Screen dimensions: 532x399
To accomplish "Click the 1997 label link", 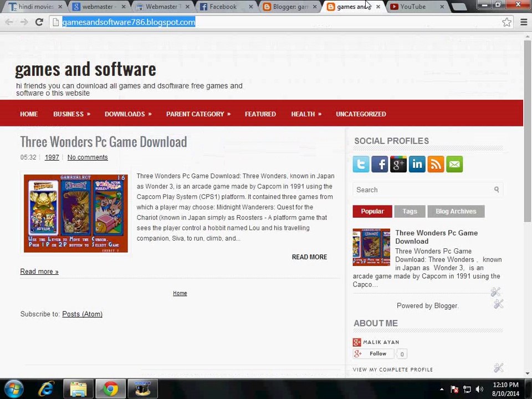I will click(x=52, y=157).
